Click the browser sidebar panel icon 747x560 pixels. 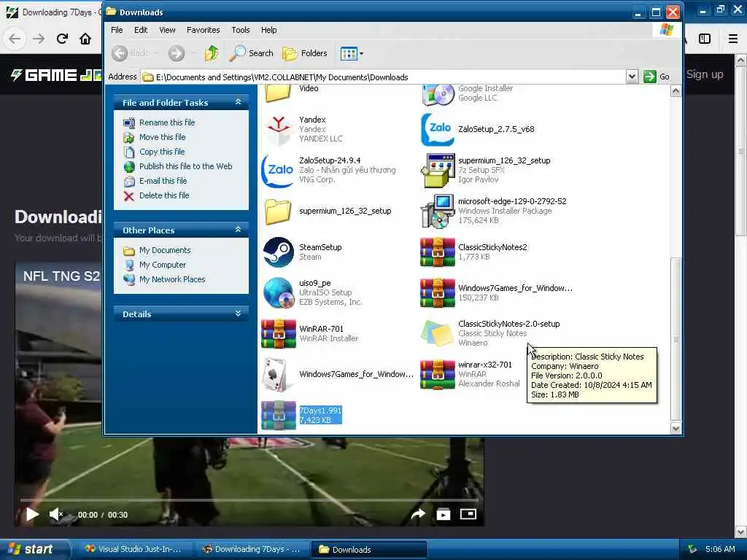pos(705,39)
